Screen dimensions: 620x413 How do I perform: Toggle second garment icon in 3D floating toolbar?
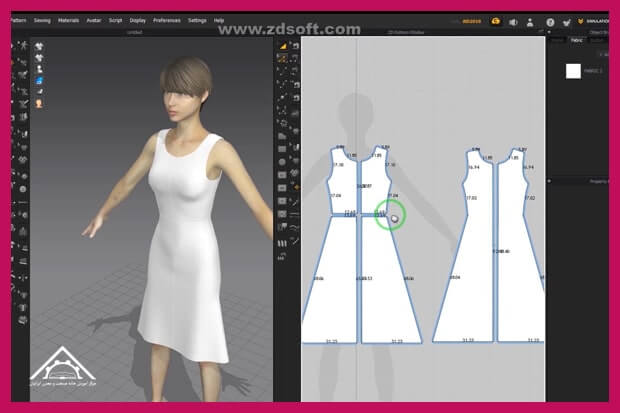(38, 57)
